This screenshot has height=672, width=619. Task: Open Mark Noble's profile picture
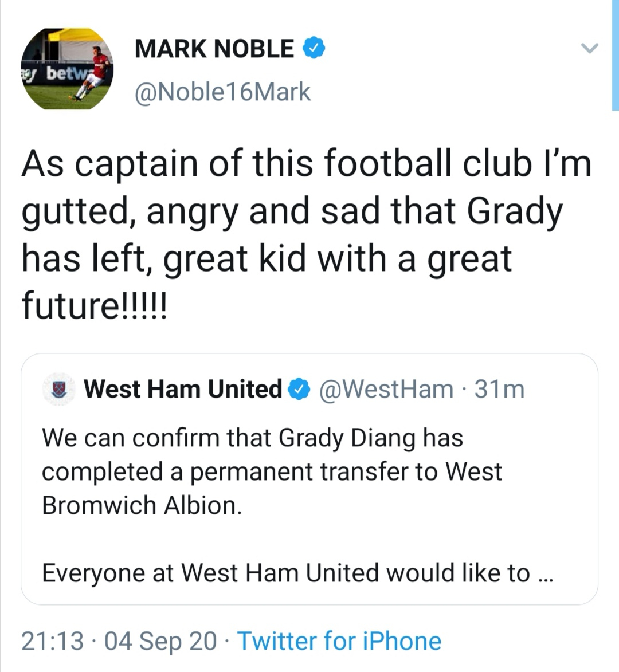click(67, 69)
